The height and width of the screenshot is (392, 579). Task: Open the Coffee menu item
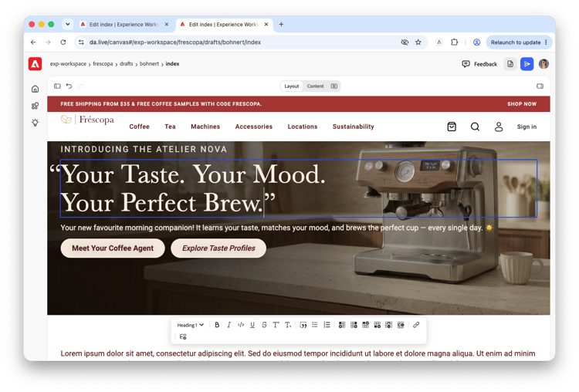click(x=139, y=127)
